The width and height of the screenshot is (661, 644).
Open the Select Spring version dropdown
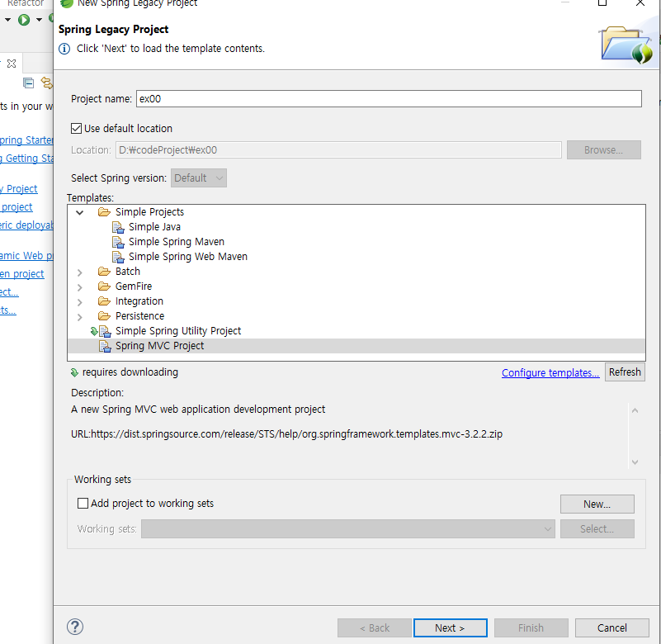pyautogui.click(x=199, y=178)
